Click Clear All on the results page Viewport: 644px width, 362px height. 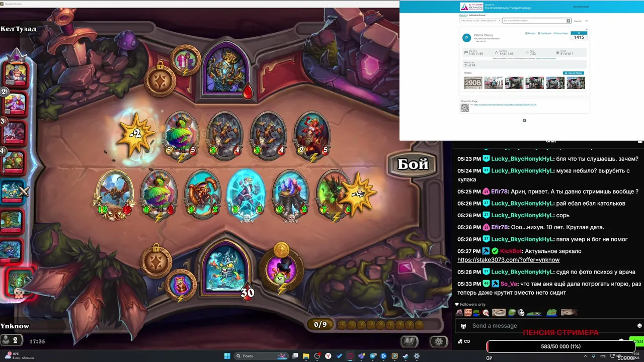[578, 21]
